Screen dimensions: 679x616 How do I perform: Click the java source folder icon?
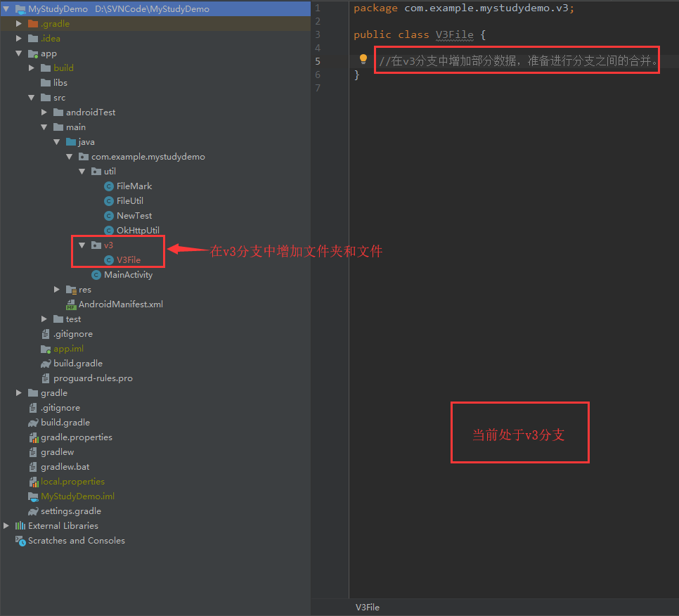point(71,141)
